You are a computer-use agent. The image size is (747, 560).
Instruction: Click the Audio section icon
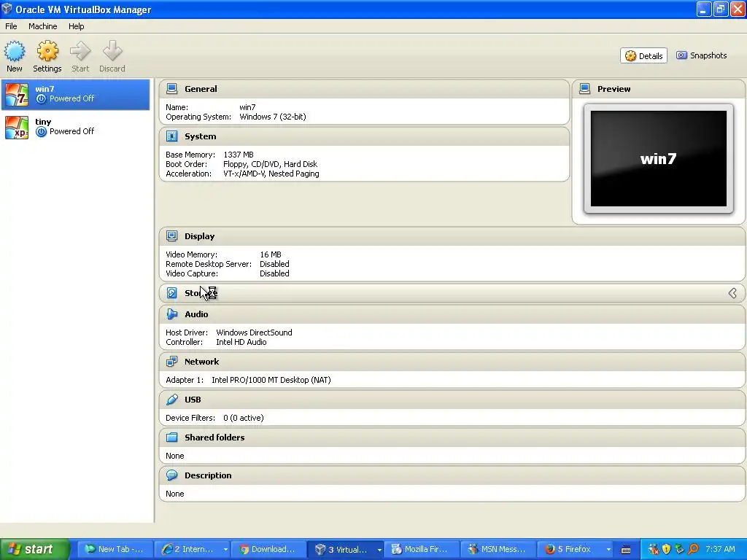pyautogui.click(x=172, y=314)
